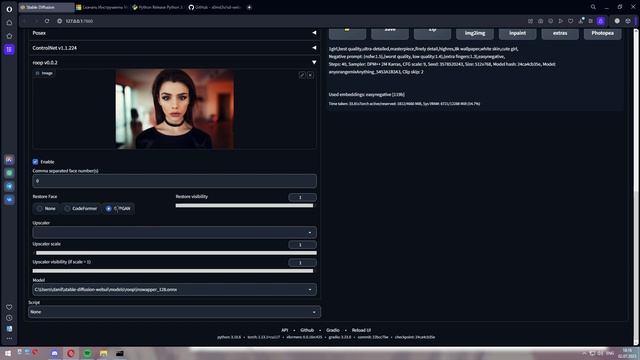640x360 pixels.
Task: Expand the ControlNet v1.1.224 section
Action: coord(173,48)
